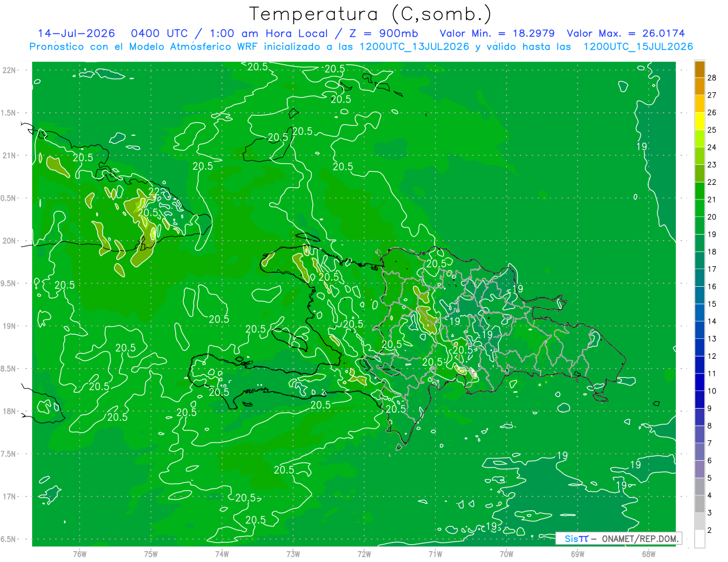
Task: Click the "Valor Max. = 26.0174" readout
Action: tap(625, 33)
